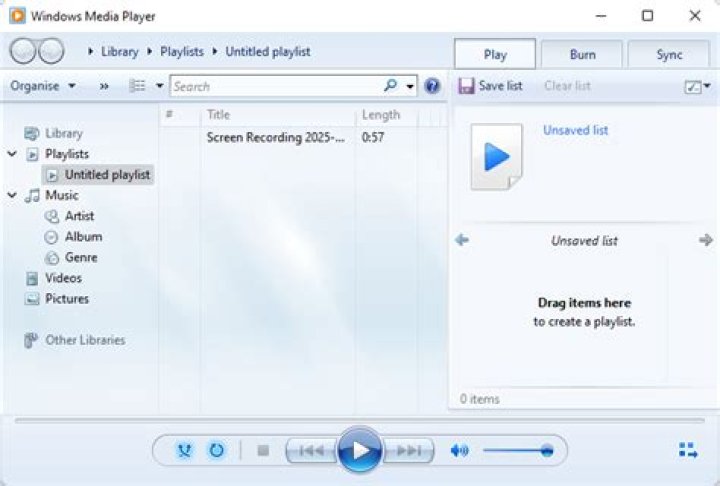720x486 pixels.
Task: Turn shuffle on
Action: point(185,450)
